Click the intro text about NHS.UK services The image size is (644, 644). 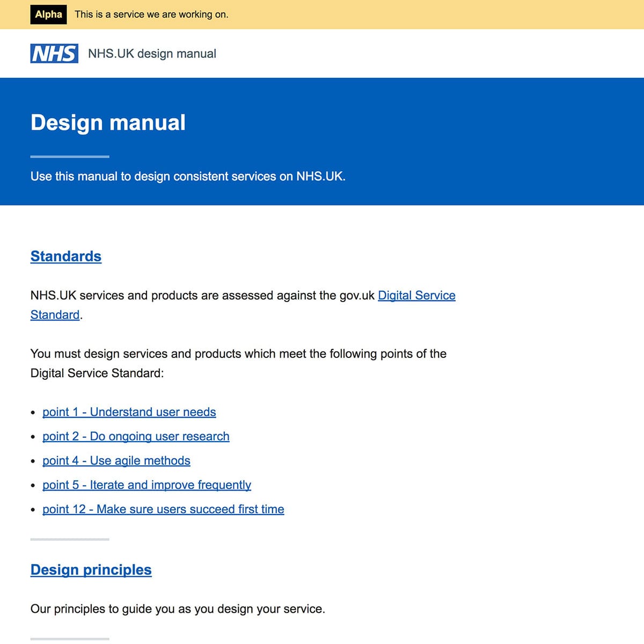[x=241, y=305]
